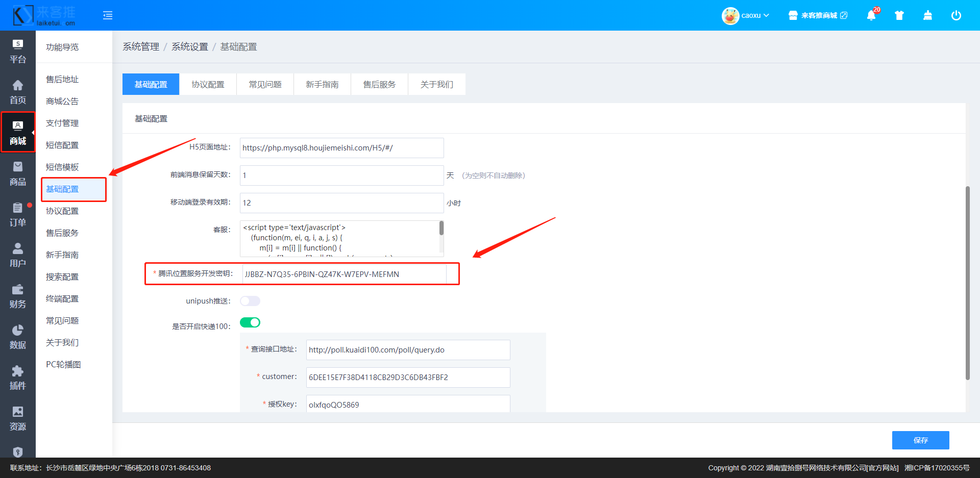980x478 pixels.
Task: Open 售后服务 in the submenu
Action: pyautogui.click(x=62, y=233)
